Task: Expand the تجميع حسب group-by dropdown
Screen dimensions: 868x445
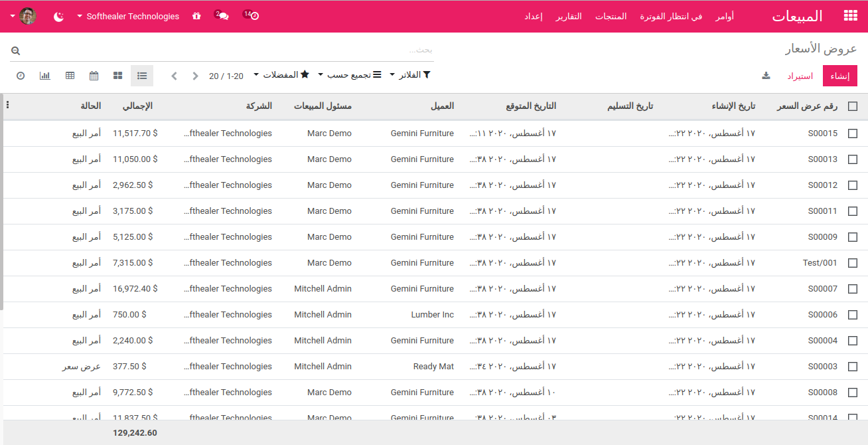Action: 350,75
